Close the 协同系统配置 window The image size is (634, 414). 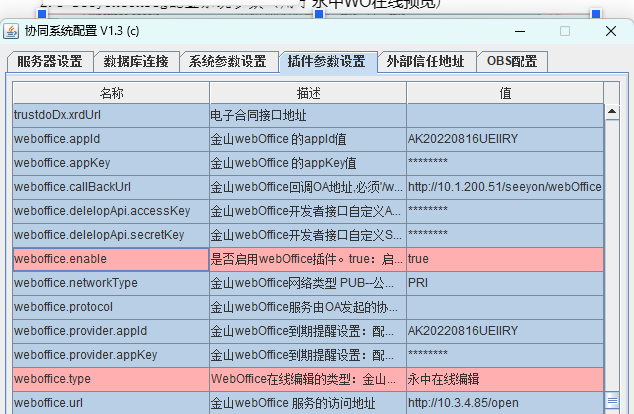611,31
